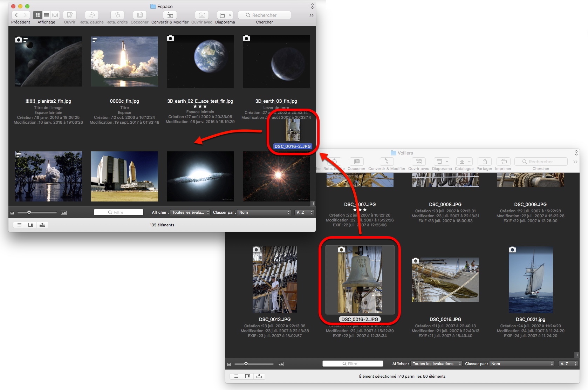Viewport: 588px width, 390px height.
Task: Click the Rota. gauche icon in Espace window
Action: (92, 15)
